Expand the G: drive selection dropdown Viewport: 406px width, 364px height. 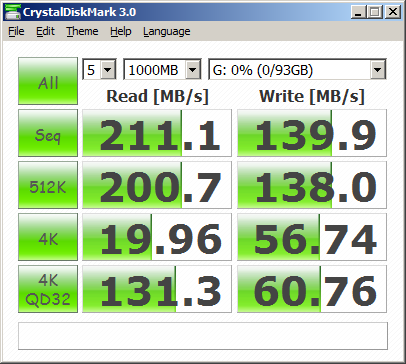click(377, 70)
